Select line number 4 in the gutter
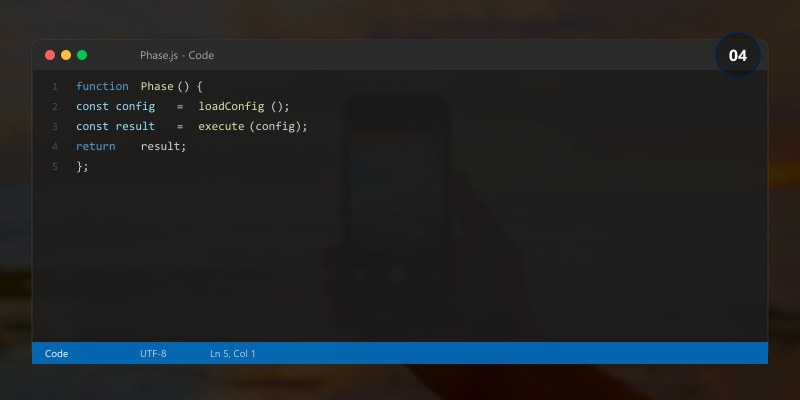This screenshot has width=800, height=400. click(55, 147)
